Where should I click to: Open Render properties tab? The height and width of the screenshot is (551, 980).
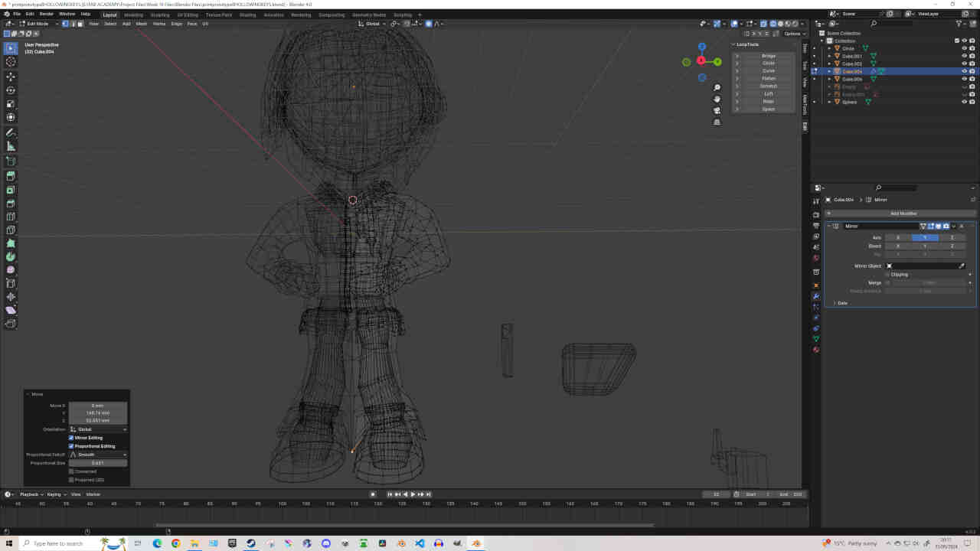[x=816, y=215]
